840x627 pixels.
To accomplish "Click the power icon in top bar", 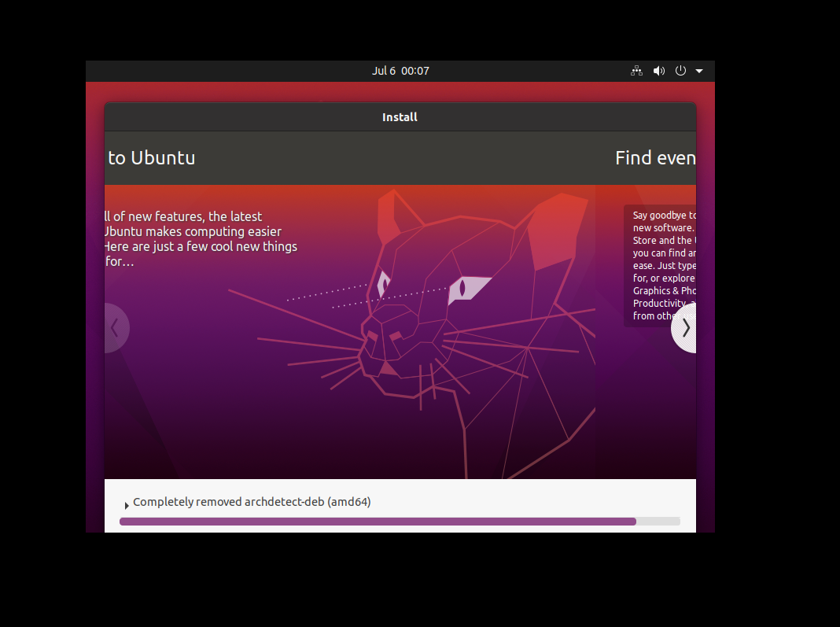I will click(x=680, y=71).
